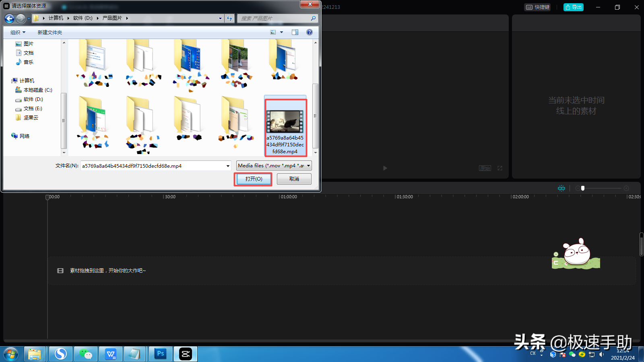Select 网络 in the navigation tree
The image size is (644, 362).
(x=25, y=136)
